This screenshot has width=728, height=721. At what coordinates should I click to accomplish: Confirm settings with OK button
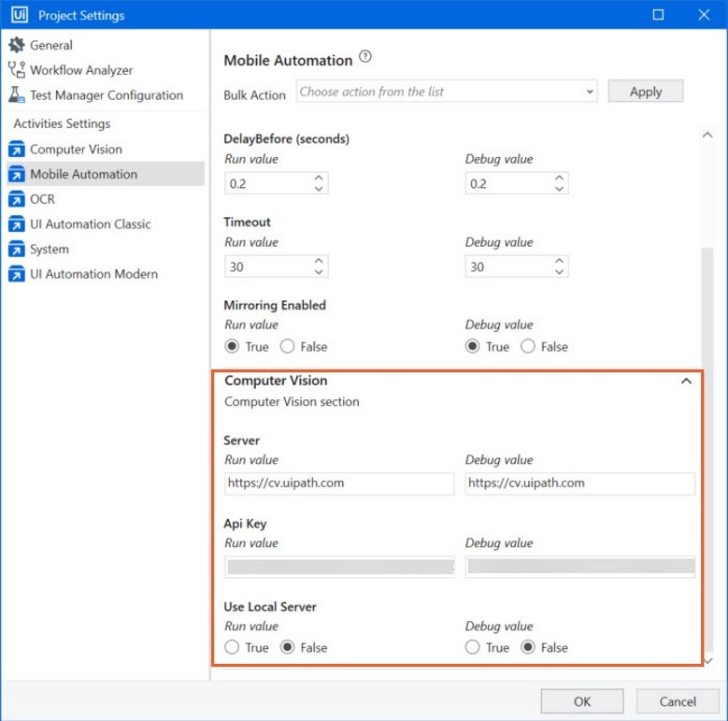[x=582, y=701]
